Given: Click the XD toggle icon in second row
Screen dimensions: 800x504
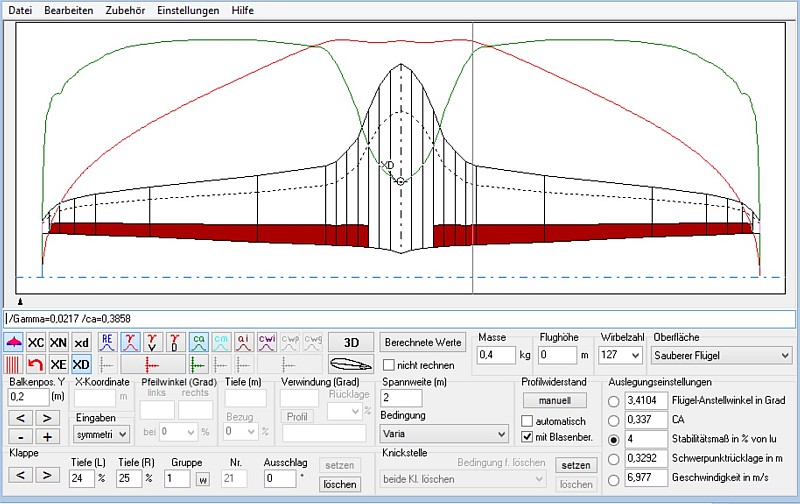Looking at the screenshot, I should (82, 364).
